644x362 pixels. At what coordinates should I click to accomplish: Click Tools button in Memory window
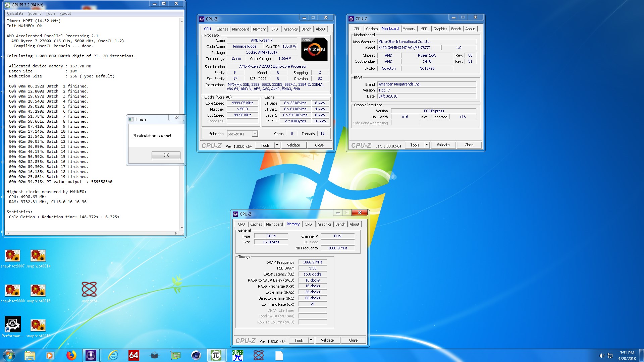click(x=299, y=340)
